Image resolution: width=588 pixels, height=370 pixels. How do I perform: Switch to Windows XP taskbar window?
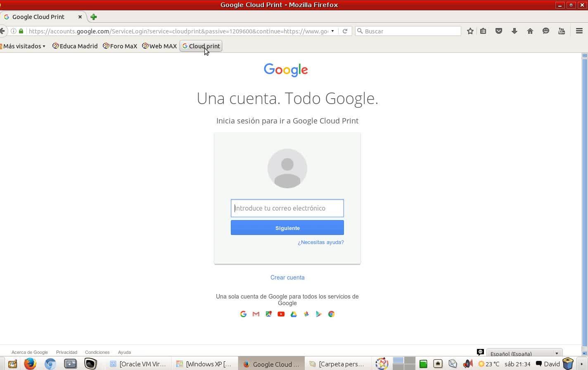click(204, 364)
